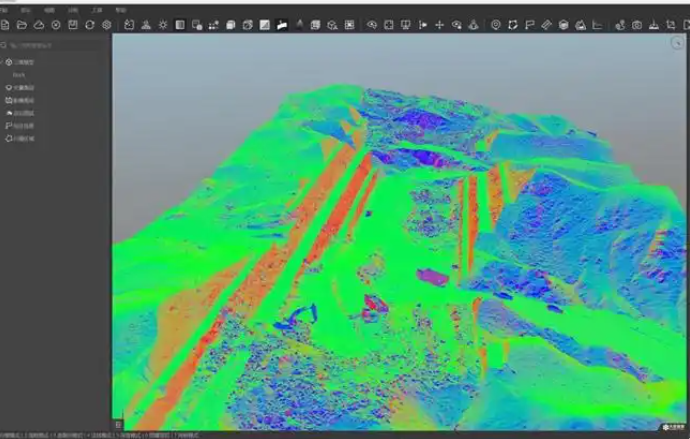The width and height of the screenshot is (690, 439).
Task: Click the monitor screen icon
Action: pyautogui.click(x=405, y=25)
